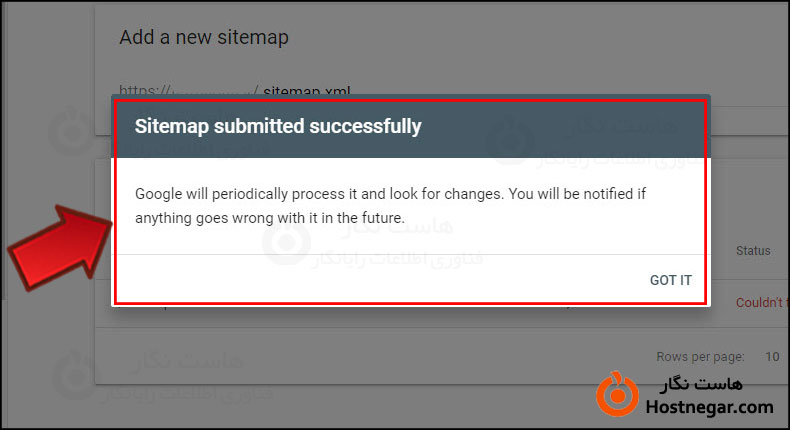Click the GOT IT button
Image resolution: width=790 pixels, height=430 pixels.
670,280
